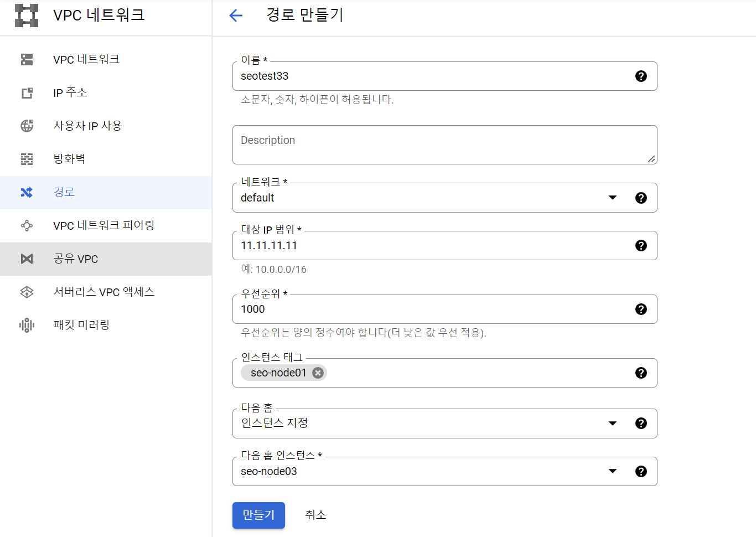
Task: Click the 방화벽 firewall icon
Action: click(x=27, y=159)
